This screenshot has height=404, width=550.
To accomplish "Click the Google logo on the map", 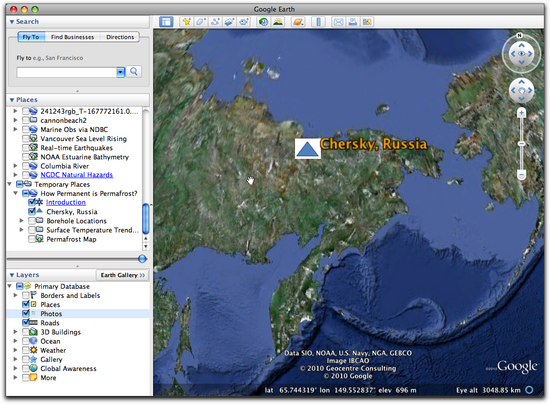I will (x=517, y=367).
